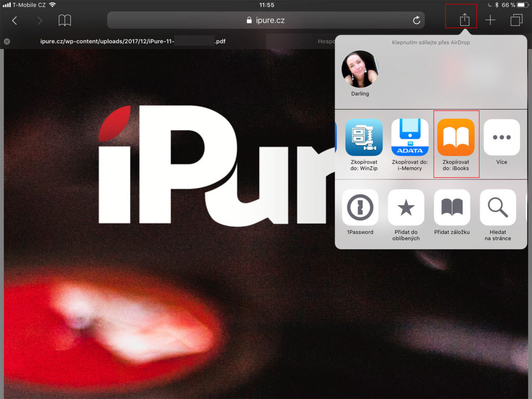Tap the Share icon in toolbar
532x399 pixels.
coord(464,20)
